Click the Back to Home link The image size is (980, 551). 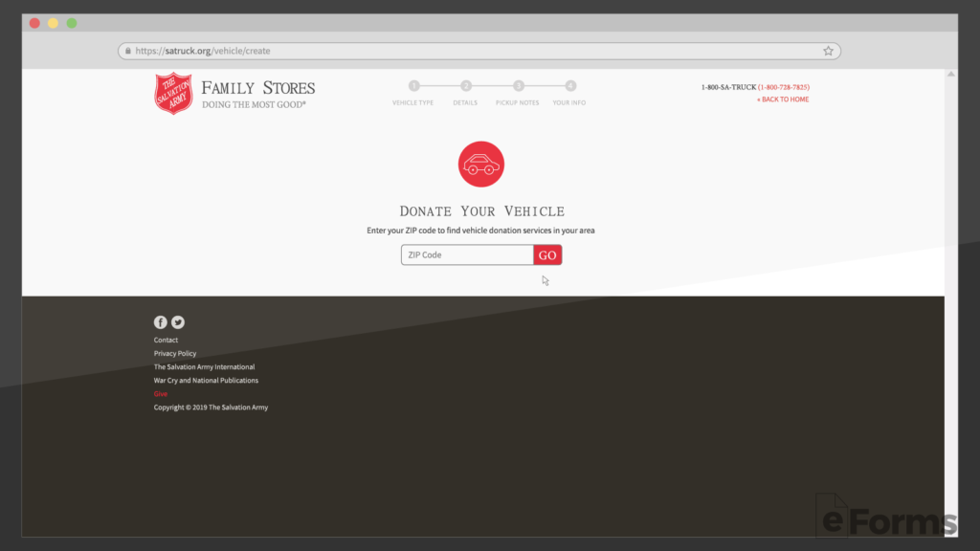(783, 99)
